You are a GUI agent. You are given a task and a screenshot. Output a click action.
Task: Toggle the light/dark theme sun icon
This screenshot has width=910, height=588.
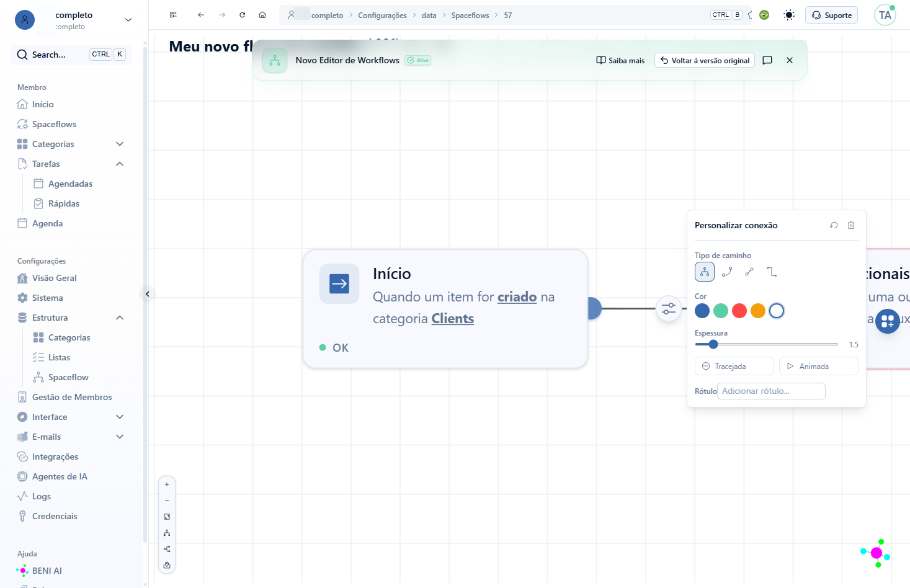(x=789, y=15)
